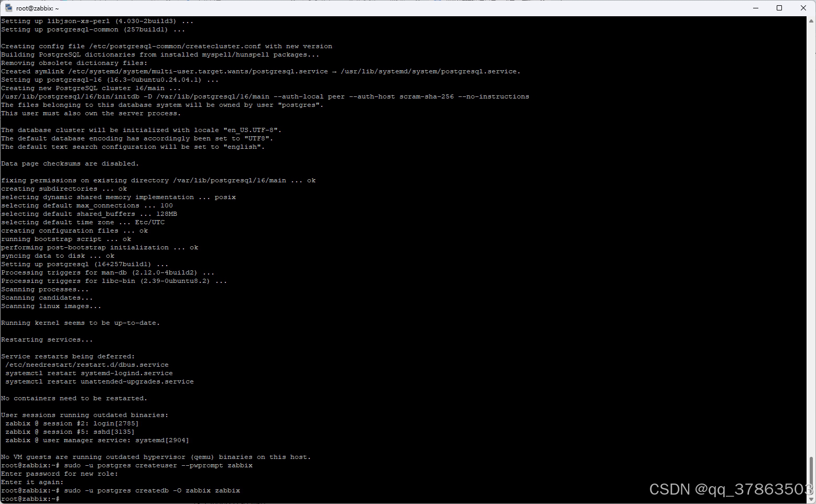Click the line 'Setting up postgresql-common (257build1) ...'

click(x=93, y=29)
